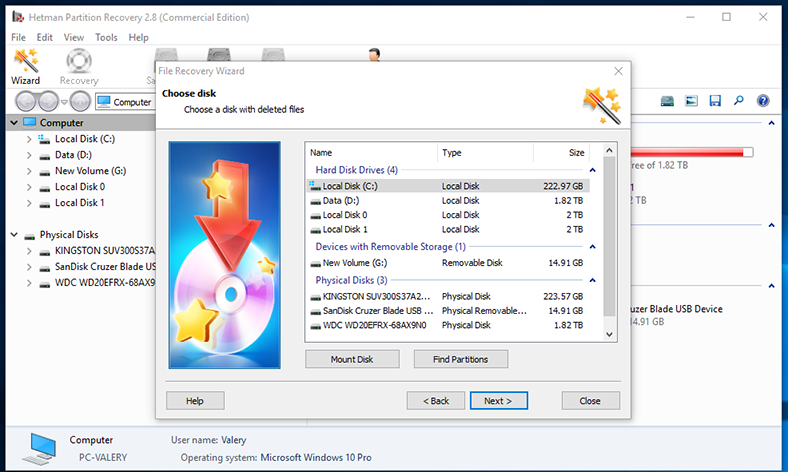This screenshot has height=472, width=788.
Task: Select KINGSTON SUV300S37A2 row in wizard list
Action: point(448,296)
